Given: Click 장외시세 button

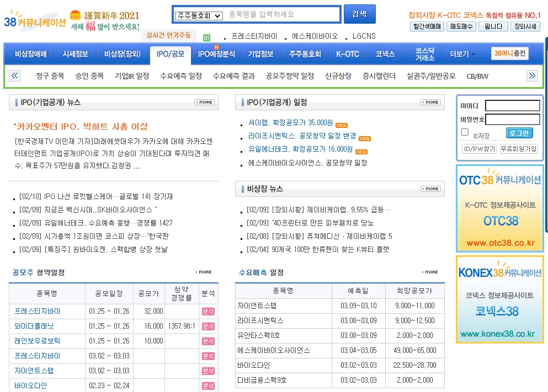Looking at the screenshot, I should pos(525,26).
